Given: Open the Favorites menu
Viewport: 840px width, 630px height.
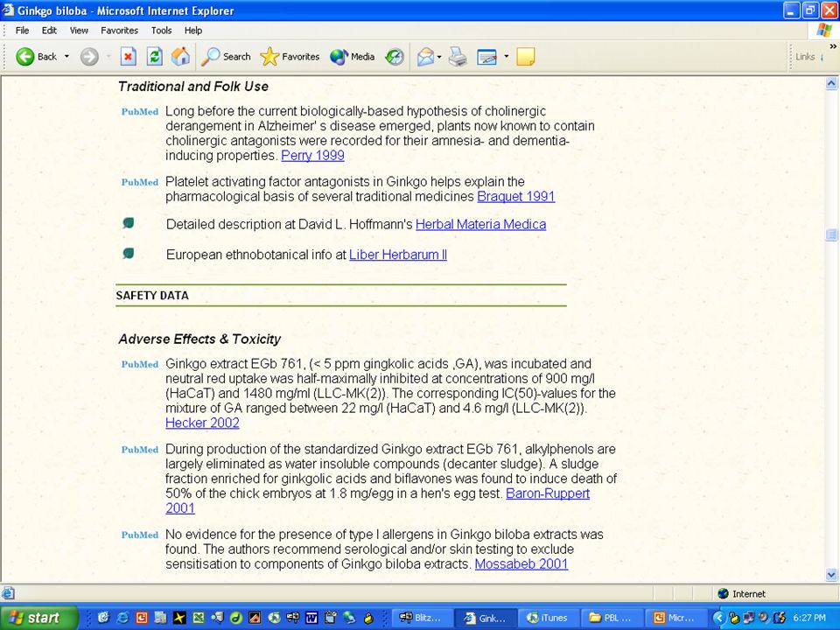Looking at the screenshot, I should 120,31.
